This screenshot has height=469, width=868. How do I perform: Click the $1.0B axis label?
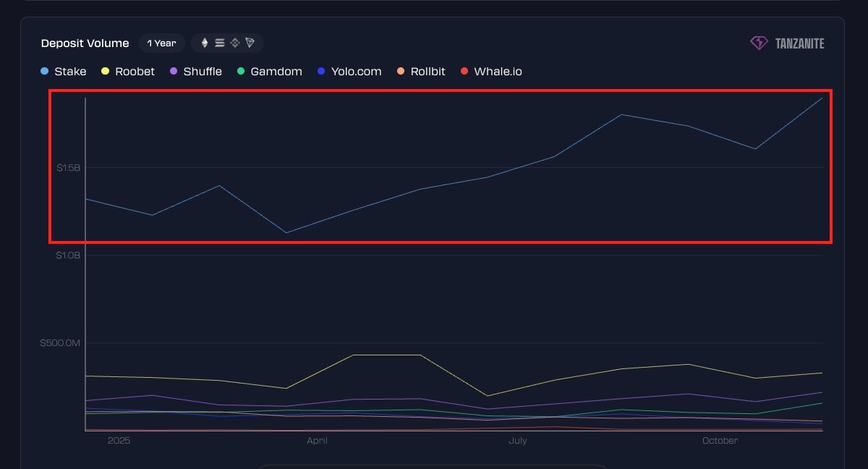pyautogui.click(x=67, y=255)
